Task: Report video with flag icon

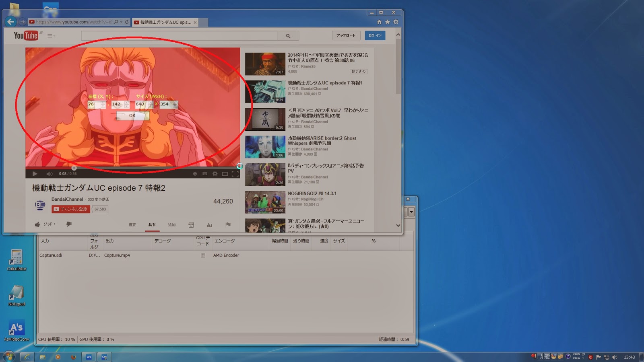Action: point(228,225)
